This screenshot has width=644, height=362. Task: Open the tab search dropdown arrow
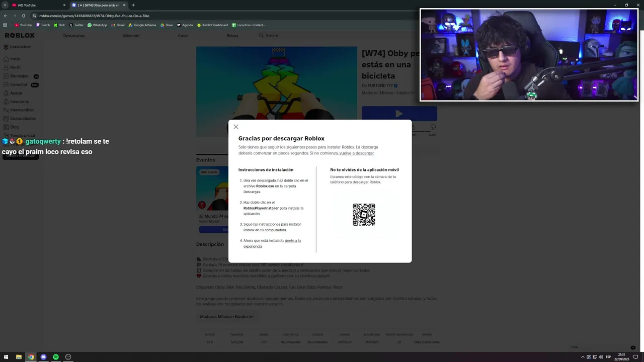coord(5,5)
